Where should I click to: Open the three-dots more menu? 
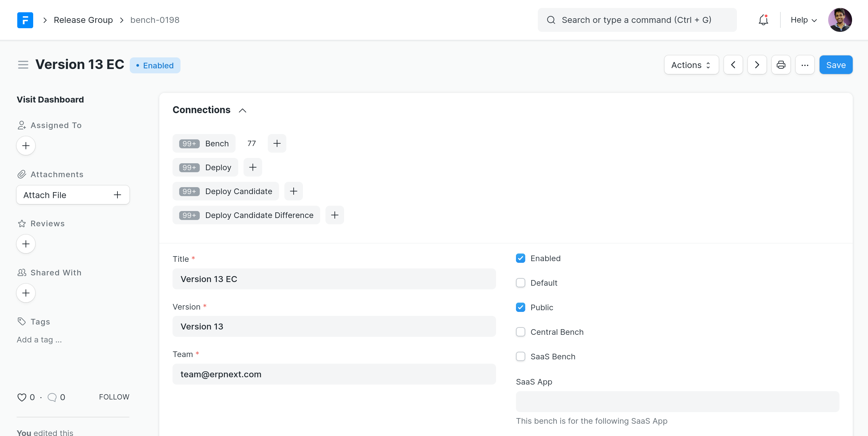pyautogui.click(x=804, y=65)
